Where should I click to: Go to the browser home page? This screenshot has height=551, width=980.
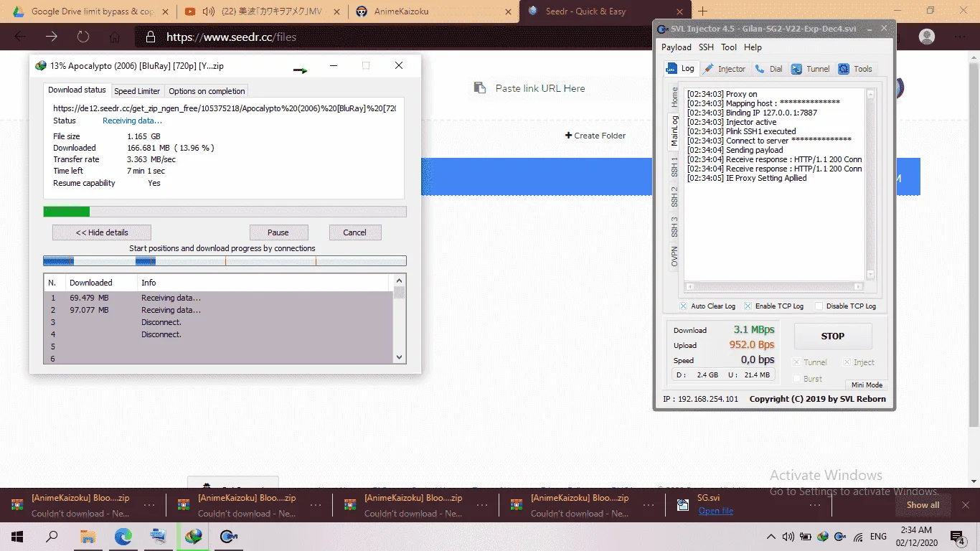tap(115, 37)
